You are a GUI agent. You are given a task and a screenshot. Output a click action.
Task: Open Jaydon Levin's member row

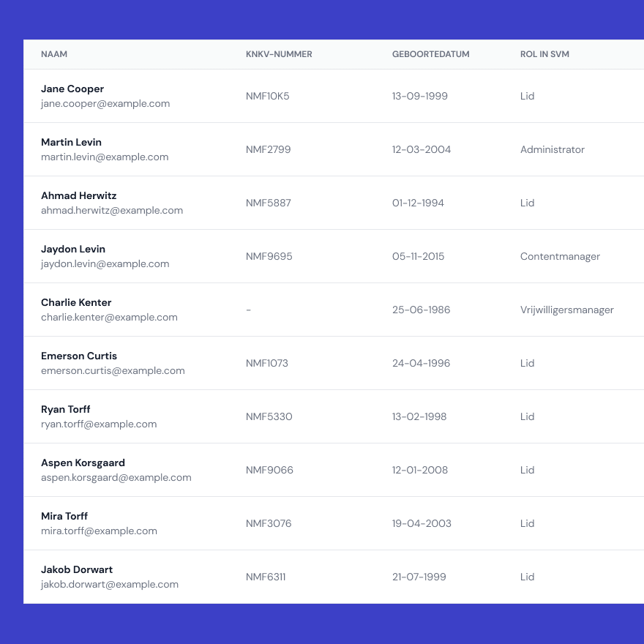click(x=73, y=250)
